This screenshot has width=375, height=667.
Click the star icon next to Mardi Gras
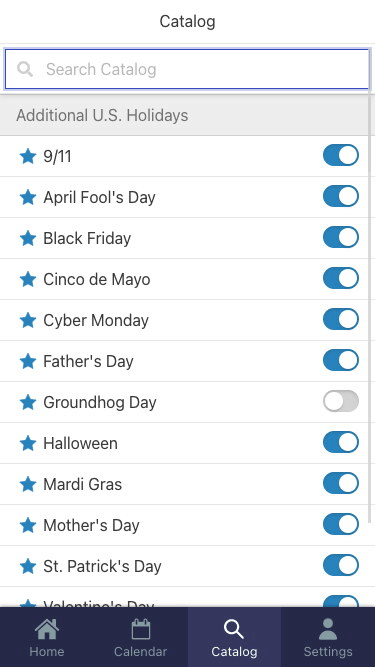click(28, 484)
